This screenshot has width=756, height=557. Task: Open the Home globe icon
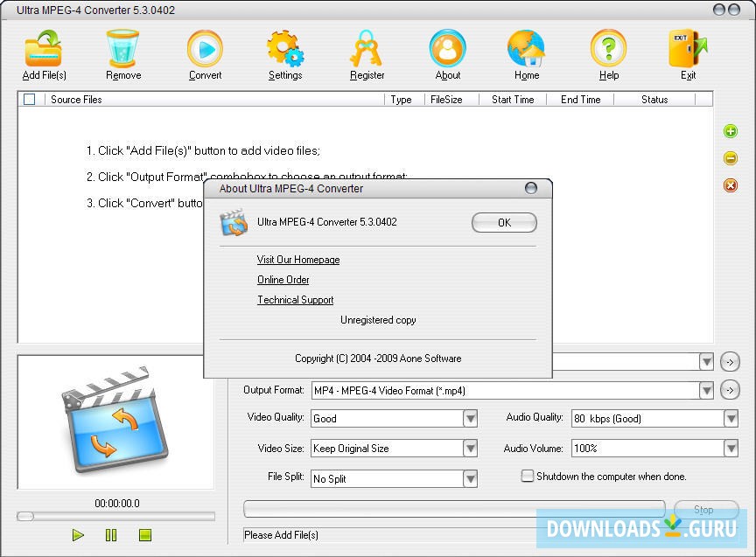(x=526, y=48)
